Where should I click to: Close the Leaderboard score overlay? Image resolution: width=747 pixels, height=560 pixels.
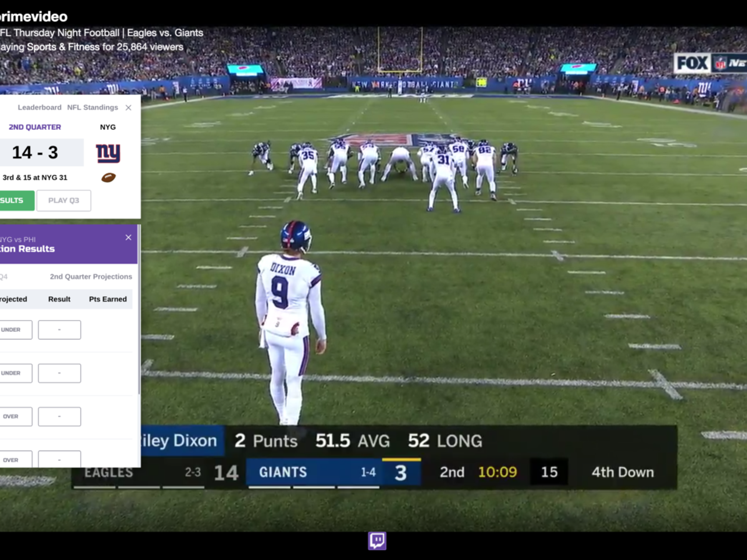[129, 108]
